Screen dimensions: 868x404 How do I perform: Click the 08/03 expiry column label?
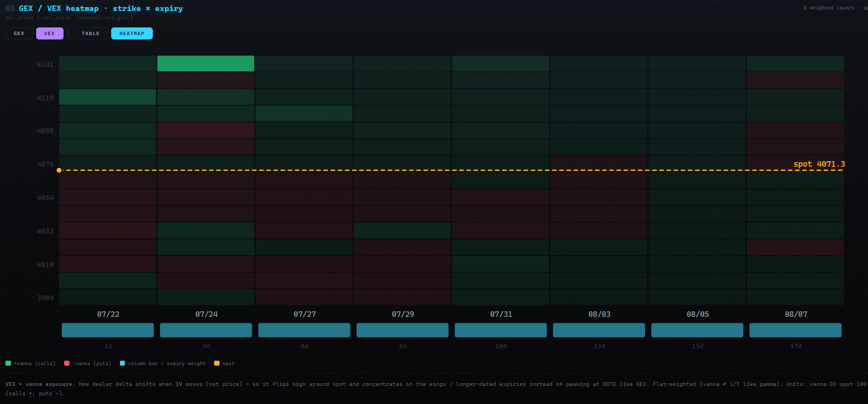600,314
